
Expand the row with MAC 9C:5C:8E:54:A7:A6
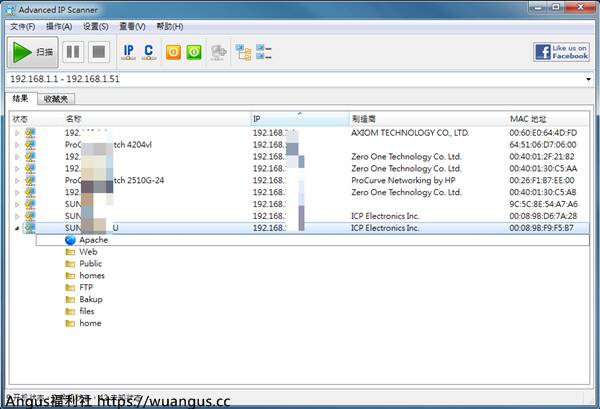16,204
